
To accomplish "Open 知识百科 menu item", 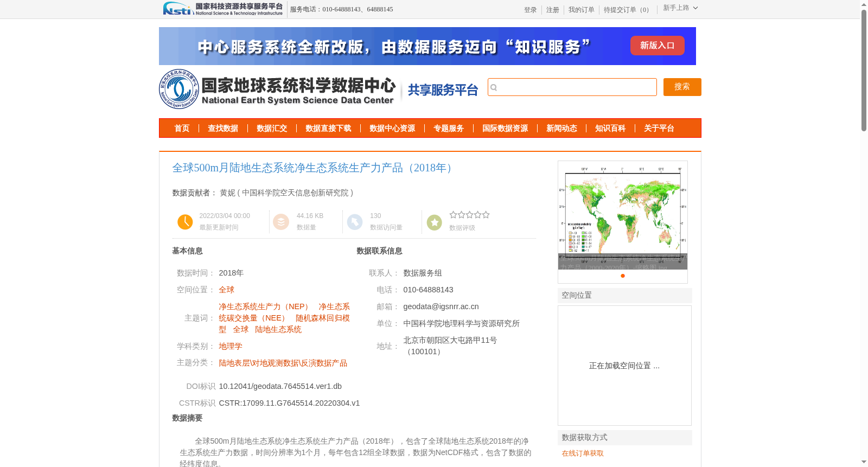I will click(610, 129).
